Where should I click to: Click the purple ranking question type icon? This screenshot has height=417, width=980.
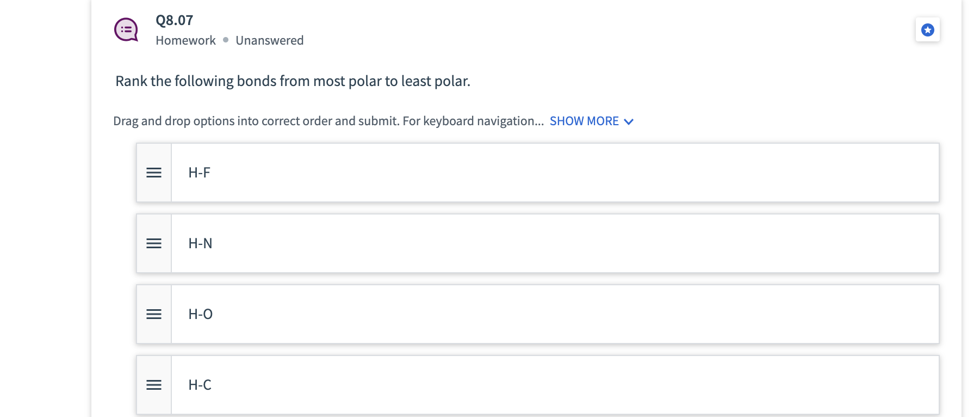pos(126,29)
